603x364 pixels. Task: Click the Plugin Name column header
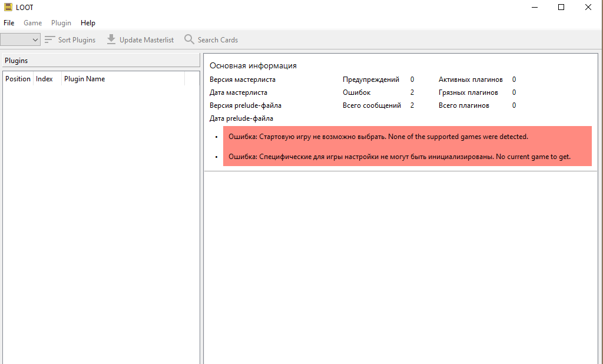point(122,78)
